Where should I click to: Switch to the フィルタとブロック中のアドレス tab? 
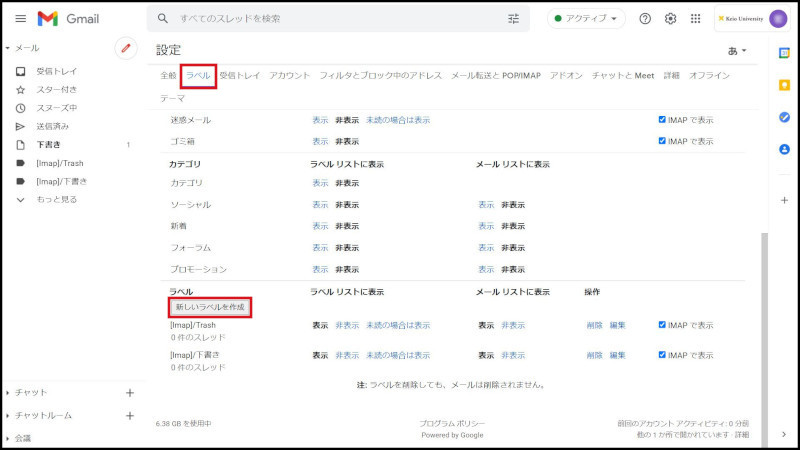[380, 76]
